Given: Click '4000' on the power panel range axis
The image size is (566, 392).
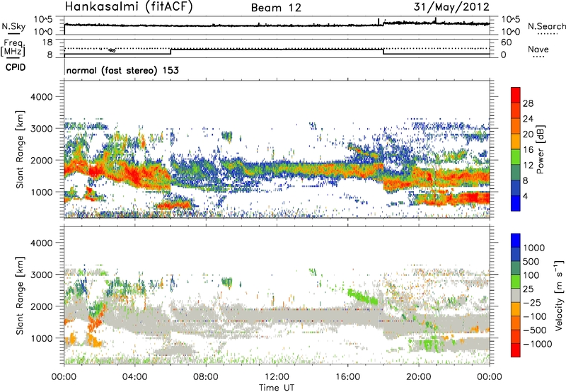Looking at the screenshot, I should 42,97.
